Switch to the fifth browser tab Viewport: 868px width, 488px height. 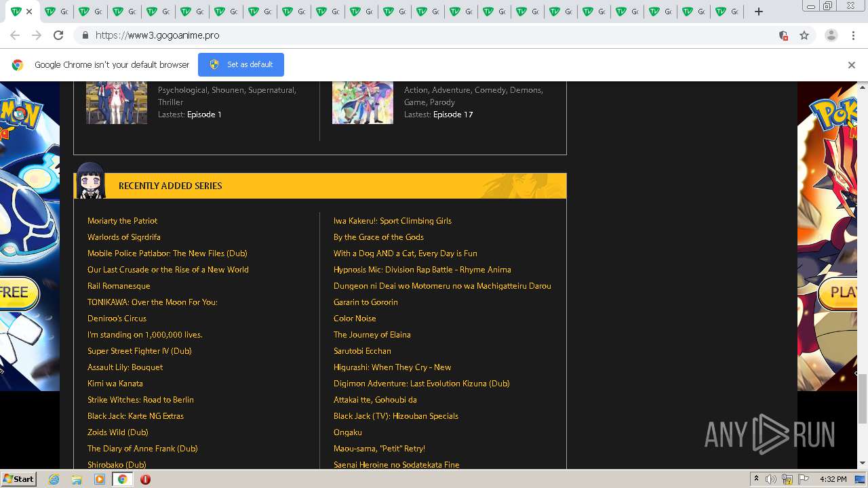[157, 12]
